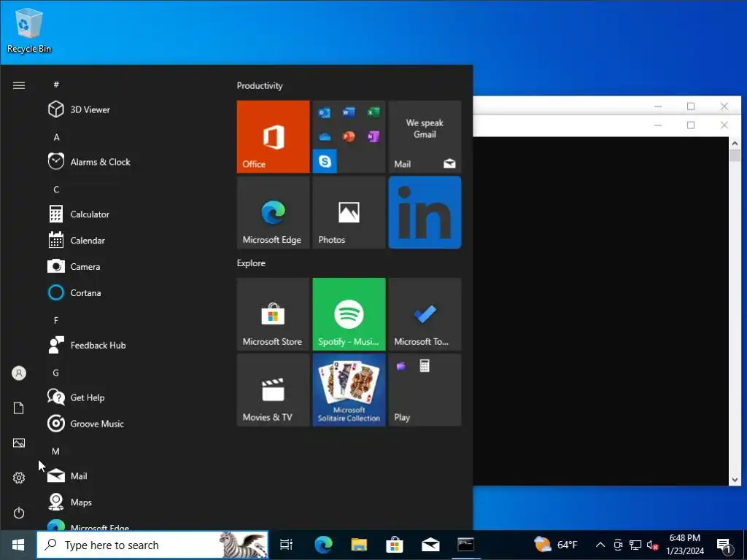The width and height of the screenshot is (747, 560).
Task: Open the Spotify Music tile
Action: click(x=349, y=314)
